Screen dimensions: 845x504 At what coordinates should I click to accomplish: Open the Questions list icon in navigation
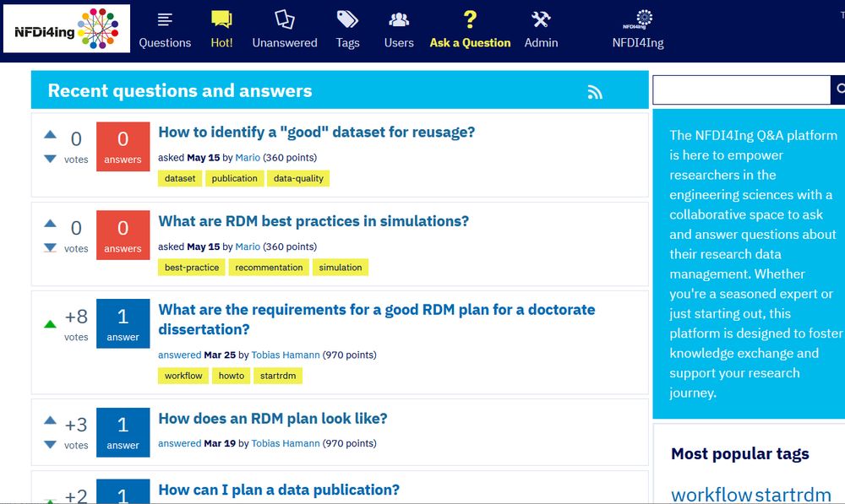[x=165, y=20]
